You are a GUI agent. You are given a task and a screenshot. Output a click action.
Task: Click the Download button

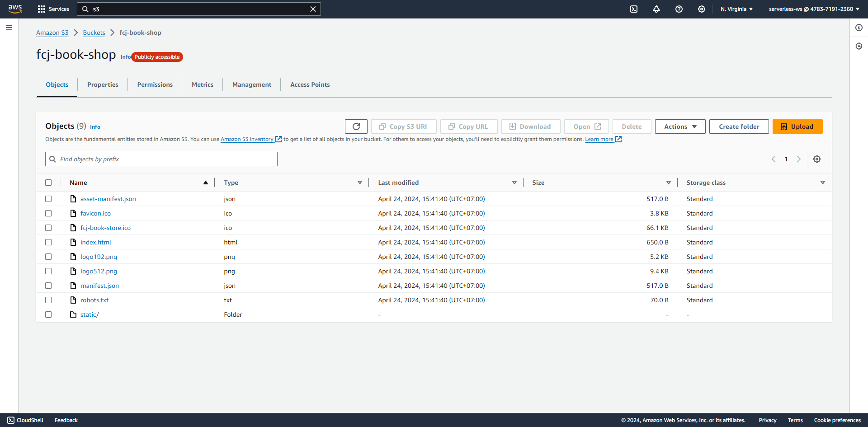[x=531, y=127]
